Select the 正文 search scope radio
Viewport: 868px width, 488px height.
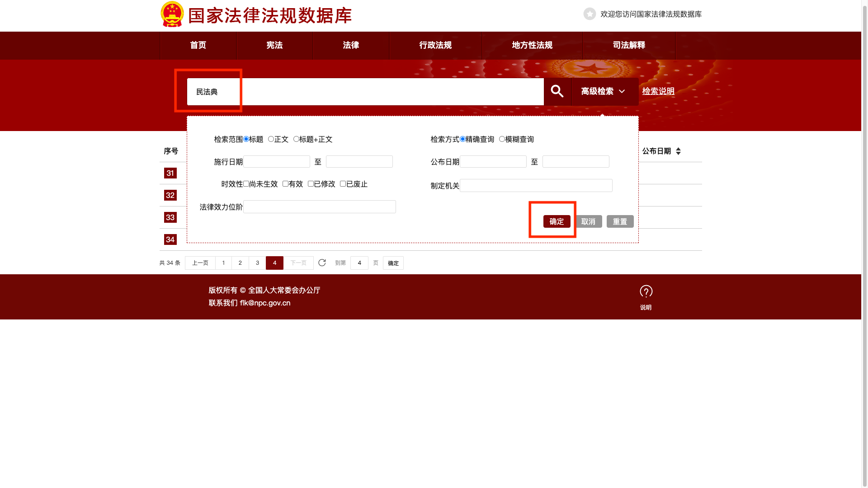click(271, 139)
